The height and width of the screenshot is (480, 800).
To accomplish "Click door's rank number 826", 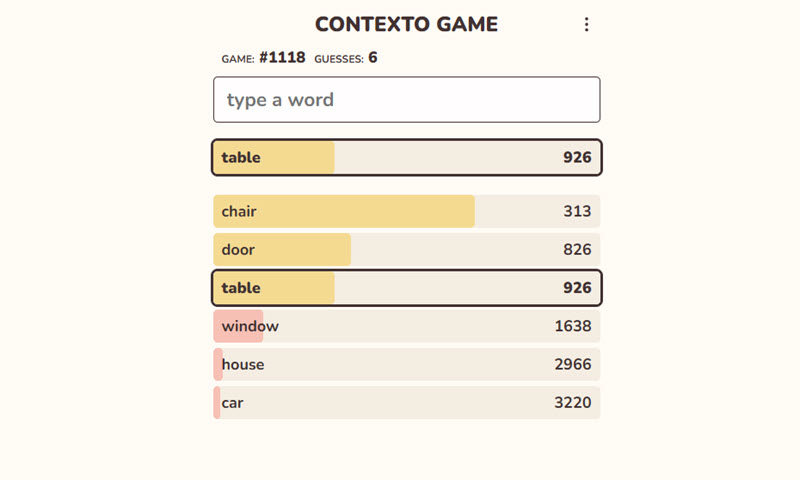I will point(577,249).
